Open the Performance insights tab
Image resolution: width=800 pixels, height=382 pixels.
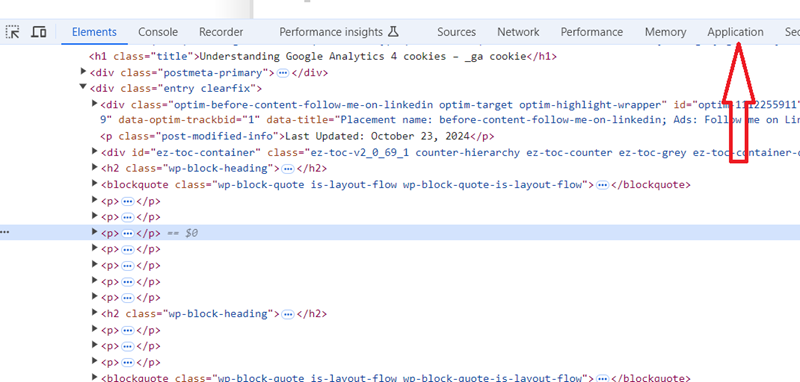coord(339,32)
